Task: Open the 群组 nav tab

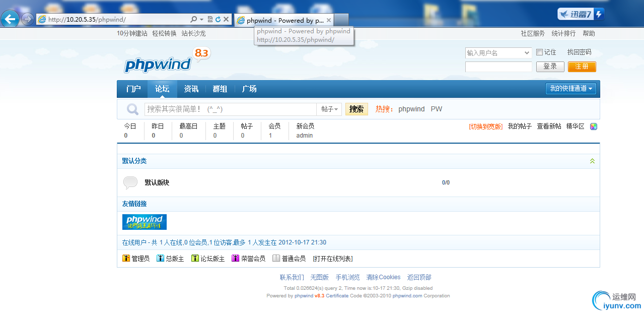Action: (220, 89)
